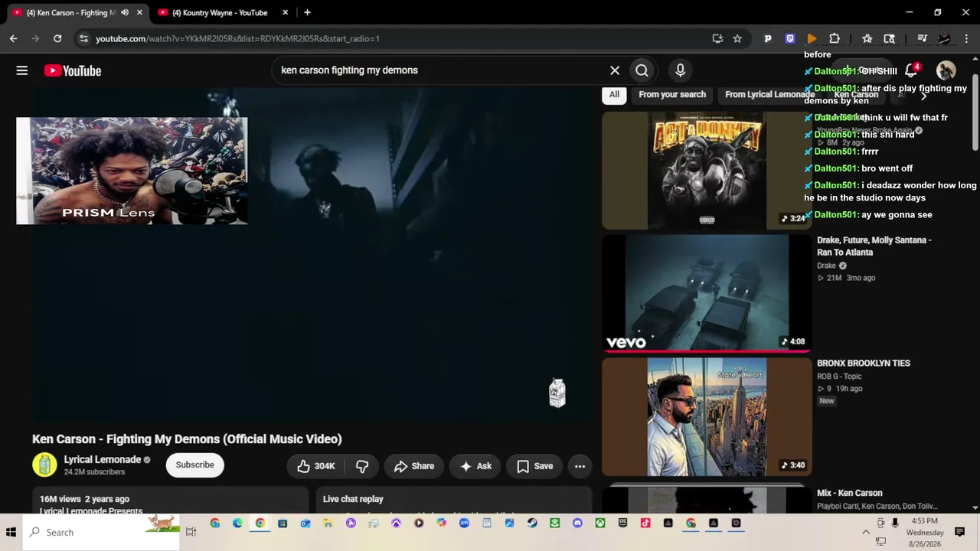Switch to the Kountry Wayne YouTube tab
The image size is (980, 551).
[x=220, y=12]
